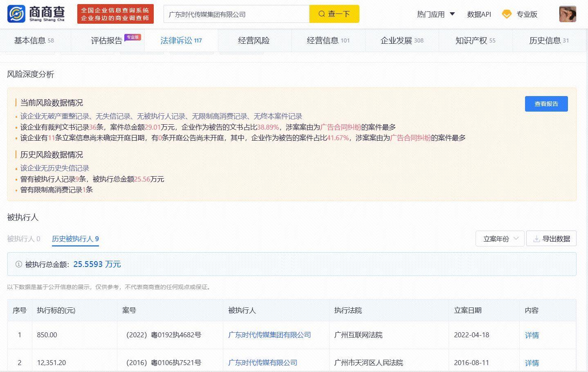Click the Shang Shang Cha logo
588x372 pixels.
[x=36, y=14]
